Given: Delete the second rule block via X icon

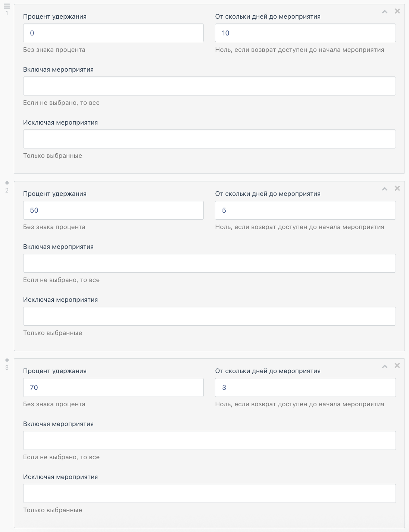Looking at the screenshot, I should [x=397, y=188].
